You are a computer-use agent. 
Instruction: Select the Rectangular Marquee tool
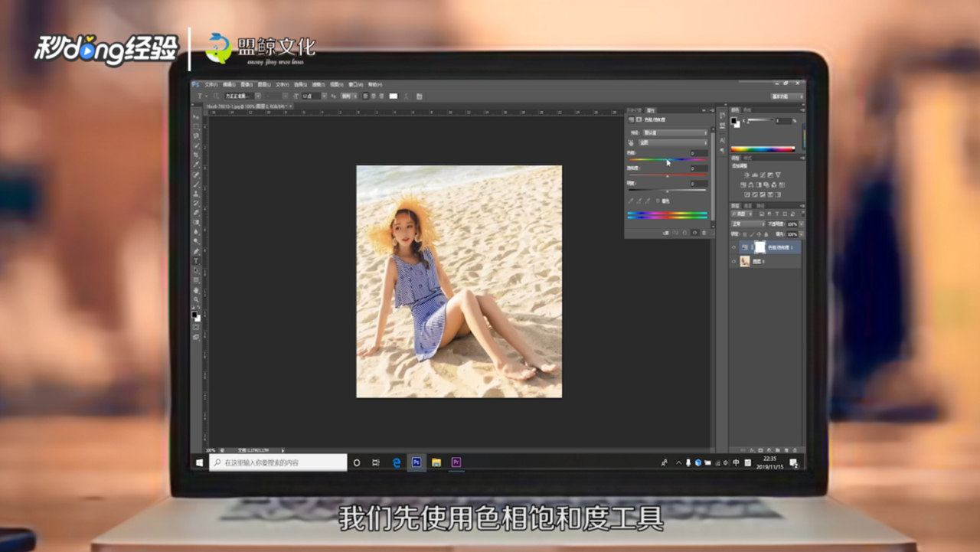(196, 126)
